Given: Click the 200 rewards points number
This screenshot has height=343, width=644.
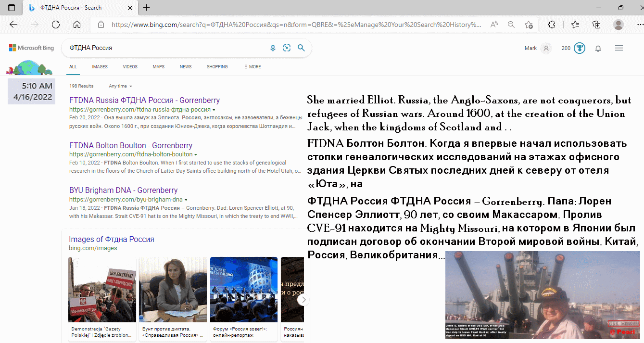Looking at the screenshot, I should [566, 48].
